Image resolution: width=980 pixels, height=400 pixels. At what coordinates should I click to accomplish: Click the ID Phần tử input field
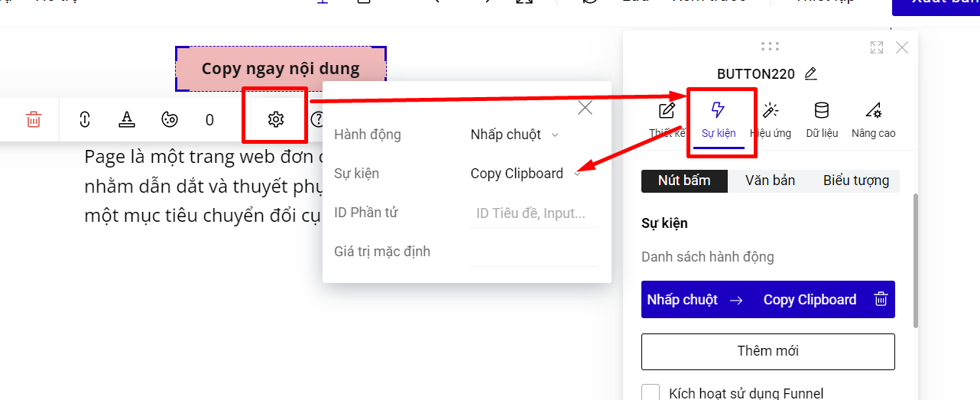click(534, 213)
